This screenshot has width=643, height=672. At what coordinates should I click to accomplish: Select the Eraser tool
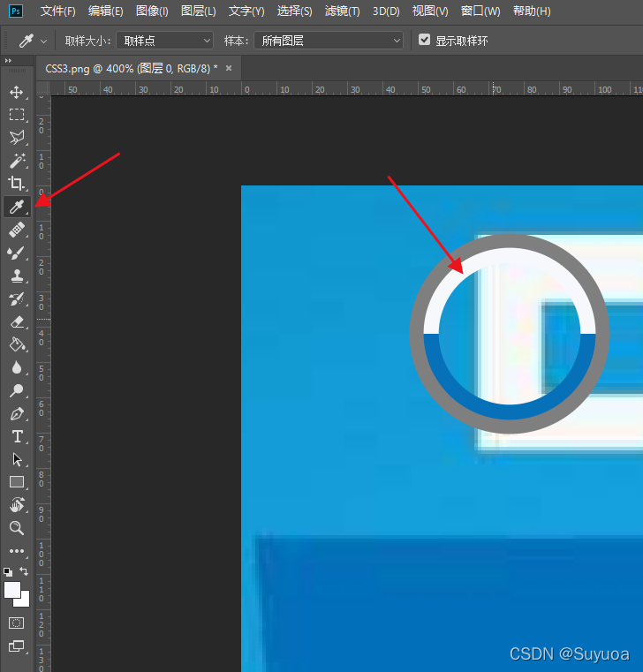(17, 321)
